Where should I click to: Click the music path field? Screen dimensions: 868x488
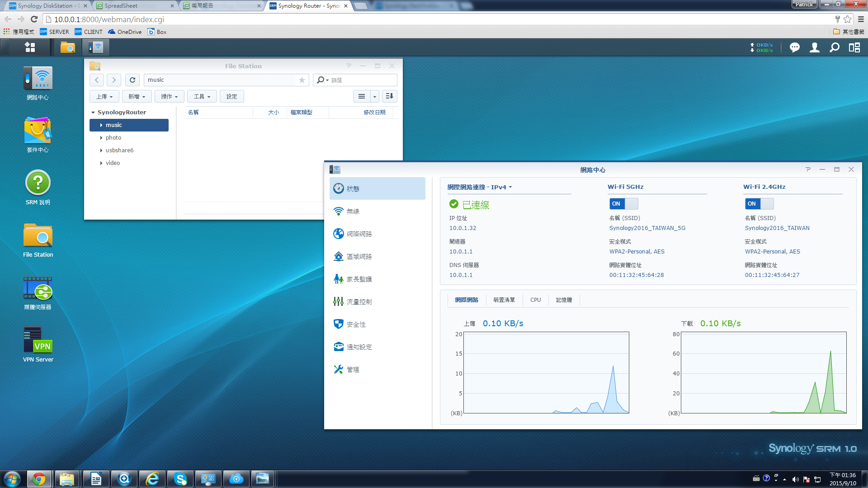[220, 80]
